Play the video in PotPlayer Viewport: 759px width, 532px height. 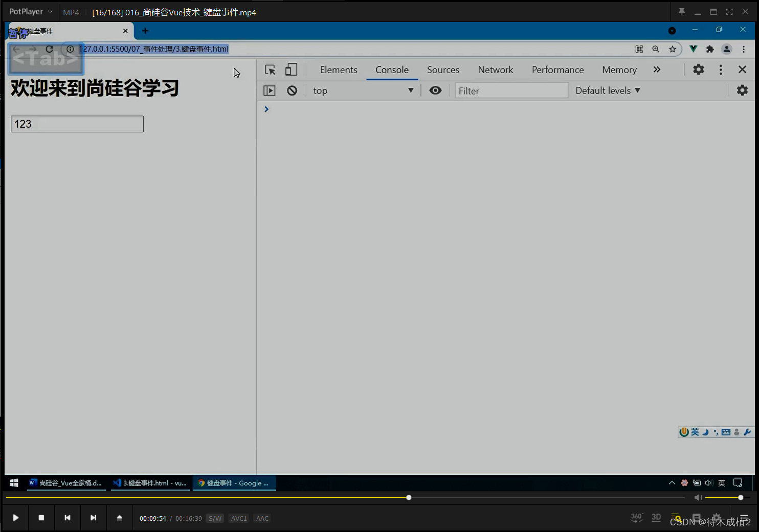(16, 518)
